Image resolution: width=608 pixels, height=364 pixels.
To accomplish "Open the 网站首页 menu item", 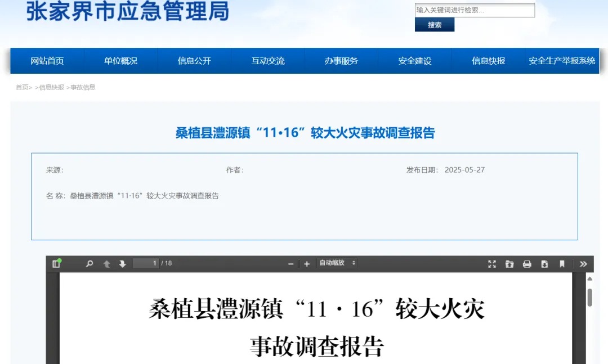I will coord(47,61).
